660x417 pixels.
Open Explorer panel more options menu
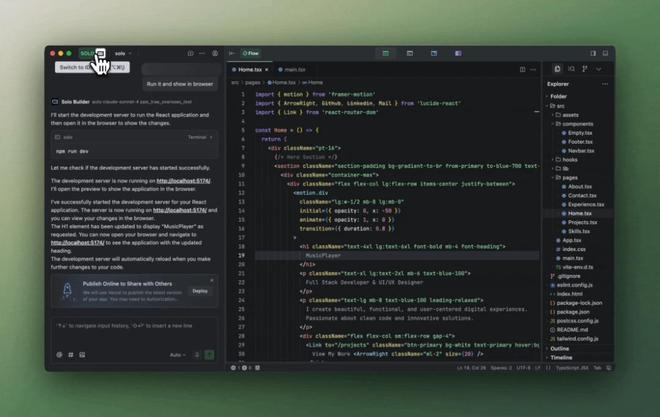coord(604,84)
